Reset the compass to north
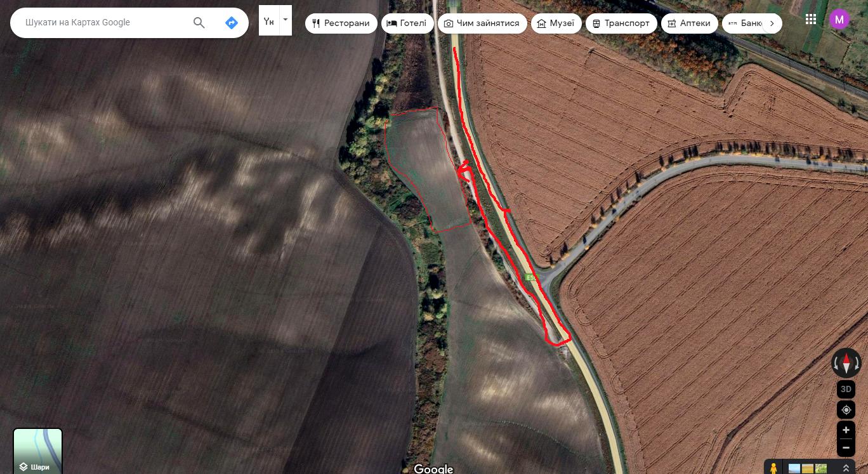The height and width of the screenshot is (474, 868). pos(846,363)
